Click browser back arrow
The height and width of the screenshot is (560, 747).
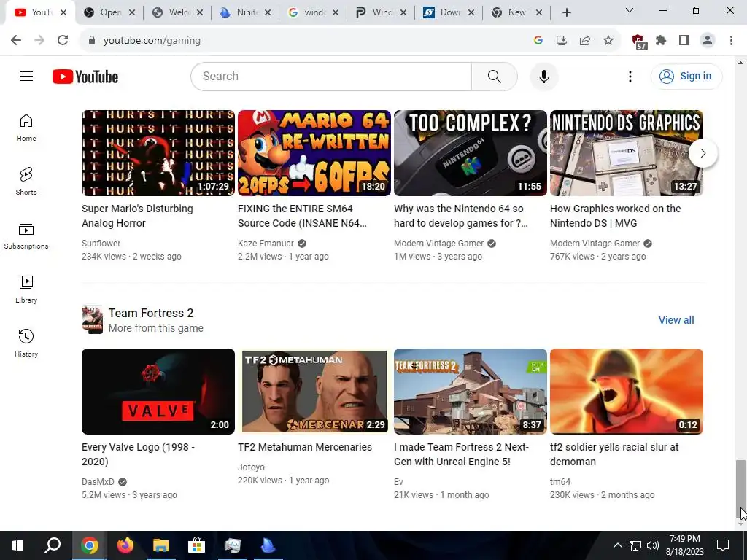16,41
